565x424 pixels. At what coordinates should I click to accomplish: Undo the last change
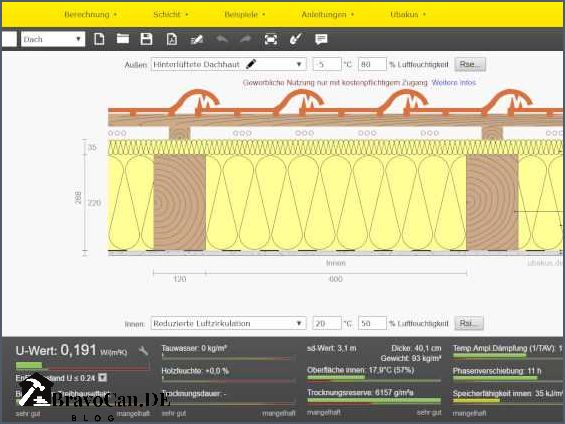point(222,39)
